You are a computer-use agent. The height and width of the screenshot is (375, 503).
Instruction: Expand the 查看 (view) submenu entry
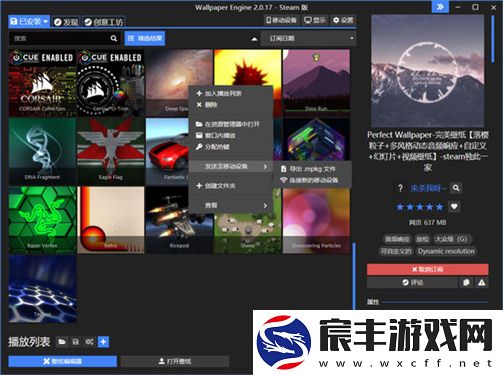231,205
